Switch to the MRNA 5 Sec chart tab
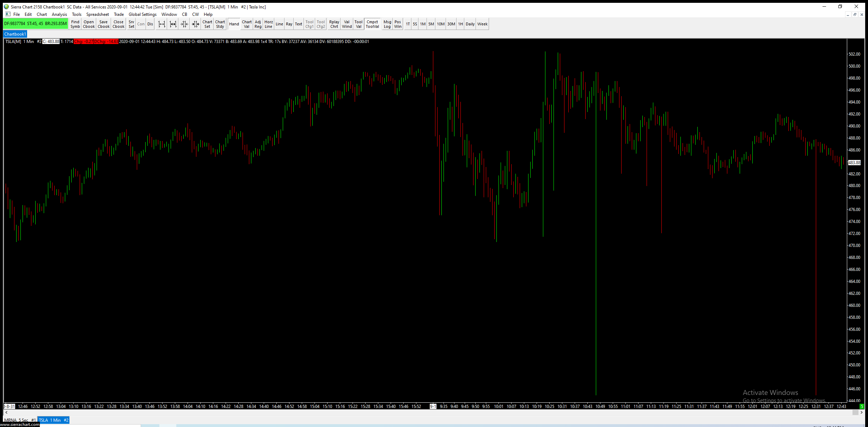 [20, 420]
